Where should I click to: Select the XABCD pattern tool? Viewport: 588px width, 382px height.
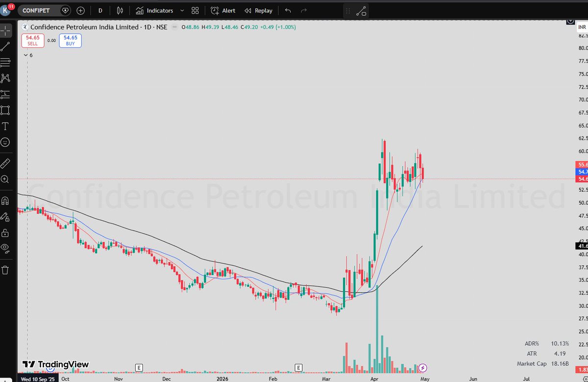5,78
